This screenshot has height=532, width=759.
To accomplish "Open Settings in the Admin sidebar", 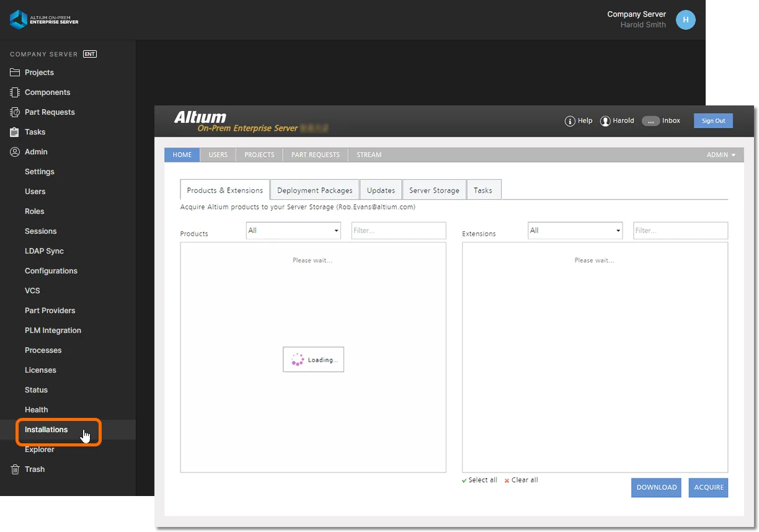I will tap(40, 172).
